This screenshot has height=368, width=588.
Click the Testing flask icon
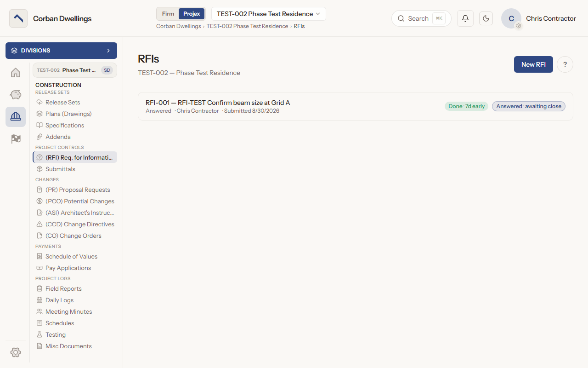point(40,334)
